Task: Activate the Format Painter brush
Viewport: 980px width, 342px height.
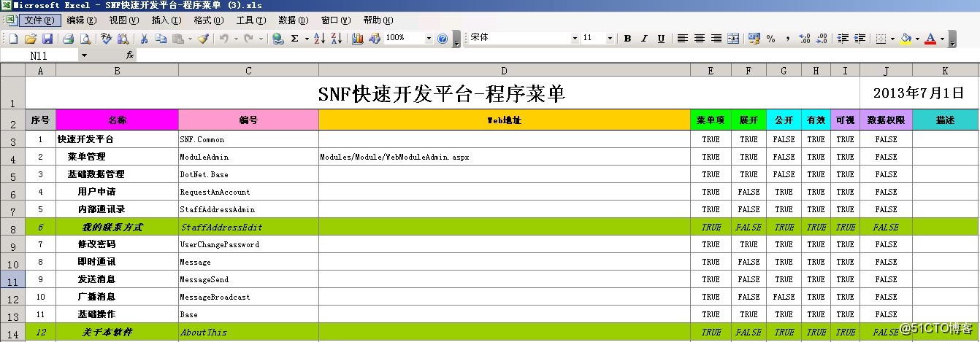Action: pos(203,39)
